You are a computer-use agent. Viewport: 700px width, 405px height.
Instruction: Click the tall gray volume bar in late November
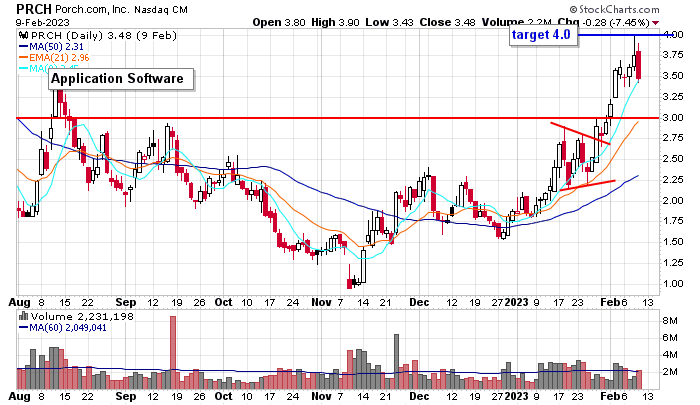click(x=396, y=361)
